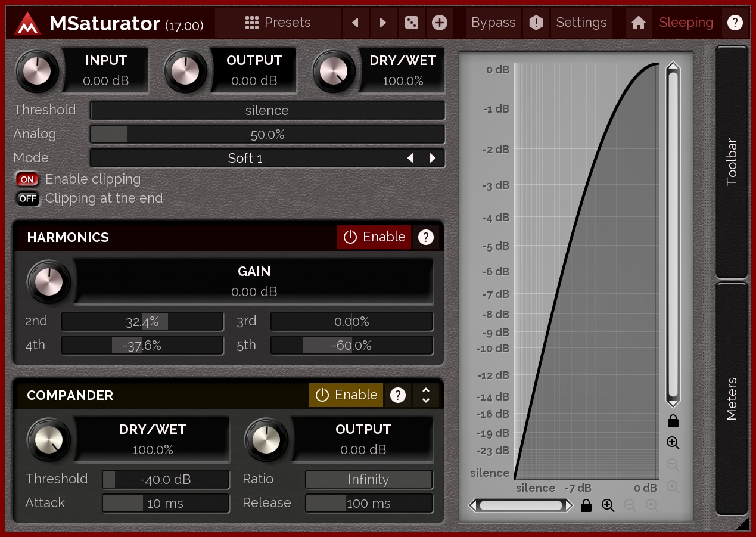Image resolution: width=756 pixels, height=537 pixels.
Task: Open the Settings button
Action: tap(581, 23)
